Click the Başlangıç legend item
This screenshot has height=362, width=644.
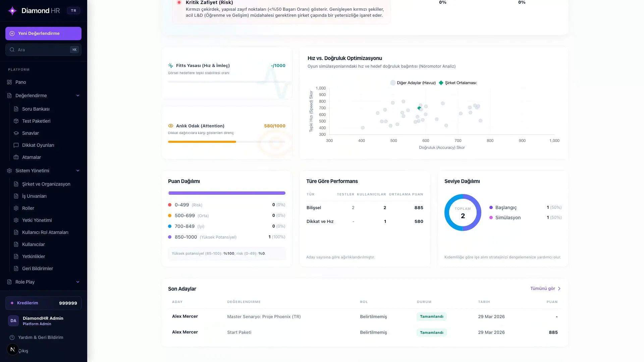(x=525, y=207)
